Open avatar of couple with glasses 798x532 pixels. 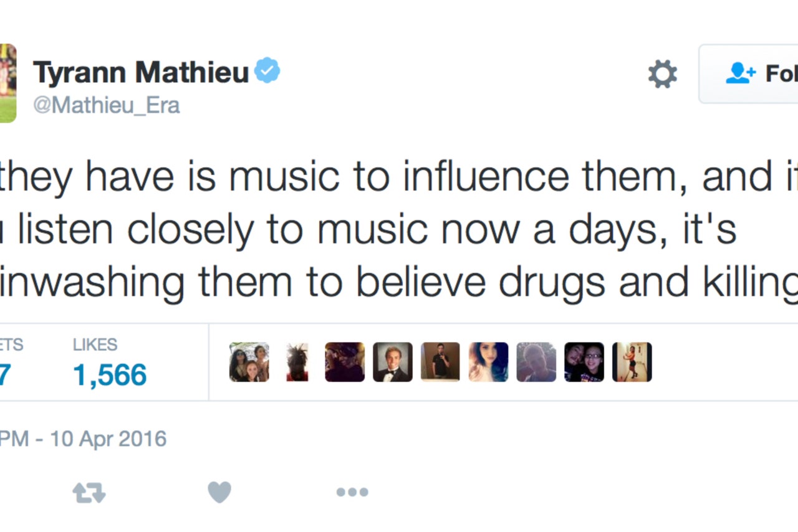point(584,362)
